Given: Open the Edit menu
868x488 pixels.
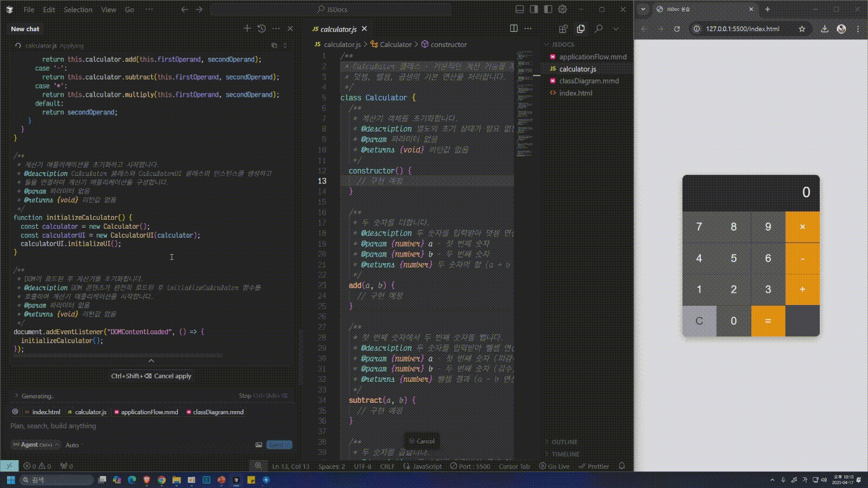Looking at the screenshot, I should pyautogui.click(x=49, y=10).
